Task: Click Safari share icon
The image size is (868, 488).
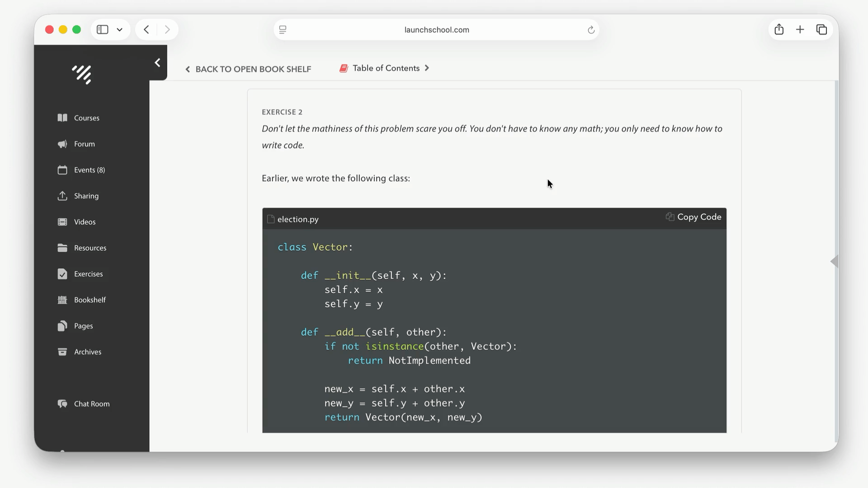Action: pyautogui.click(x=779, y=30)
